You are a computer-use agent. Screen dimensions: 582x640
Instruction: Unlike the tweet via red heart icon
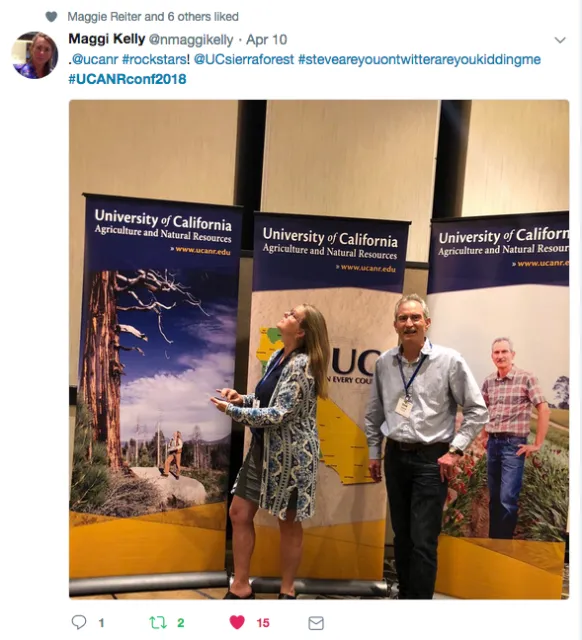pyautogui.click(x=237, y=622)
